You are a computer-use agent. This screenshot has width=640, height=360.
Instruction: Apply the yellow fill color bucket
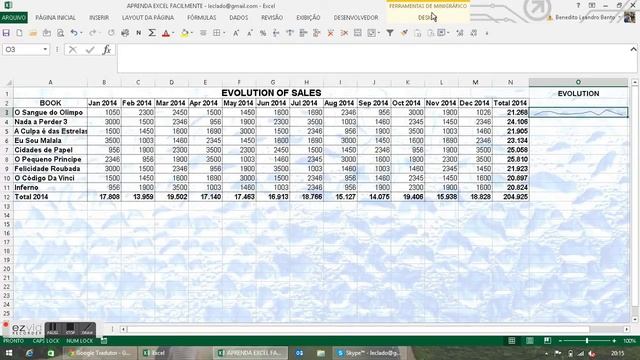(x=184, y=33)
